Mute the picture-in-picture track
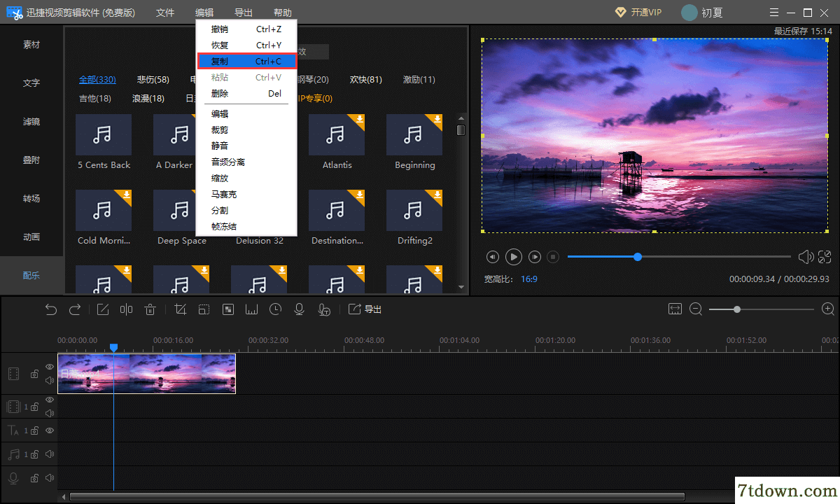The height and width of the screenshot is (504, 840). tap(50, 413)
